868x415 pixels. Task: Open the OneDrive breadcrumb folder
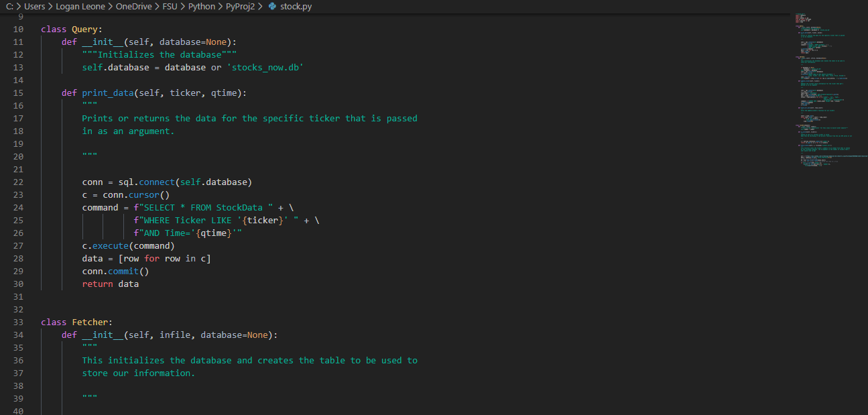click(133, 7)
